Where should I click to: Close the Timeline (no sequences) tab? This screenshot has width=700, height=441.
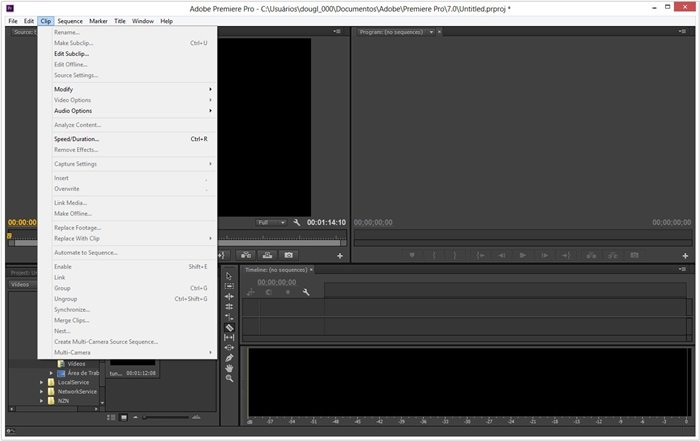click(x=311, y=270)
